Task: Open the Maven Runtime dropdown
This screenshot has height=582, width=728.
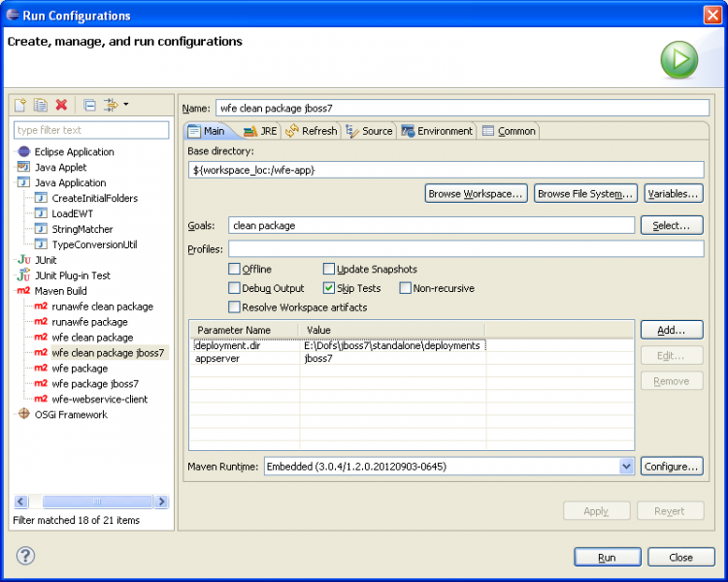Action: coord(626,467)
